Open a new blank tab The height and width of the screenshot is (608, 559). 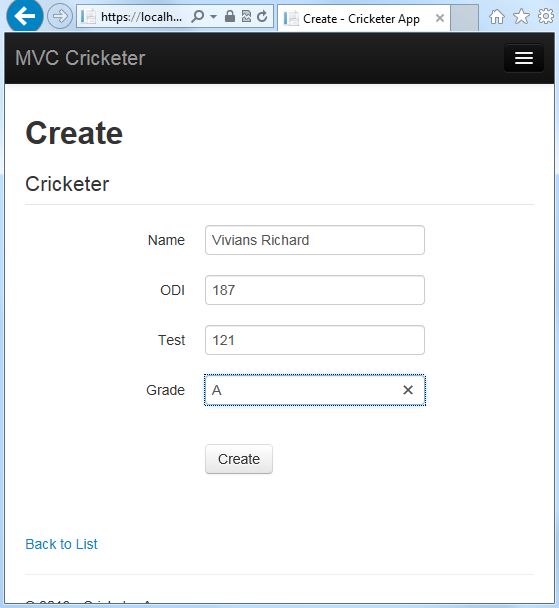point(464,18)
